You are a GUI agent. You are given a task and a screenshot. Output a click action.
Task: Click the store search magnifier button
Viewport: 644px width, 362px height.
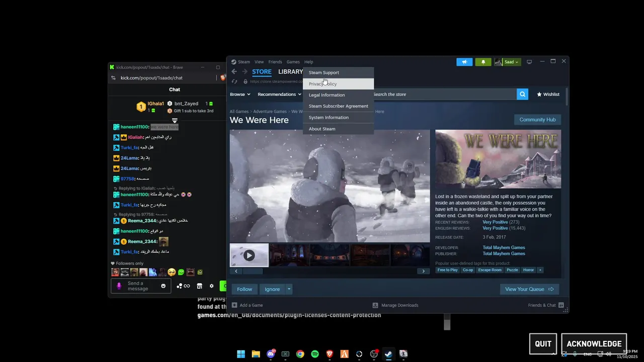coord(522,94)
